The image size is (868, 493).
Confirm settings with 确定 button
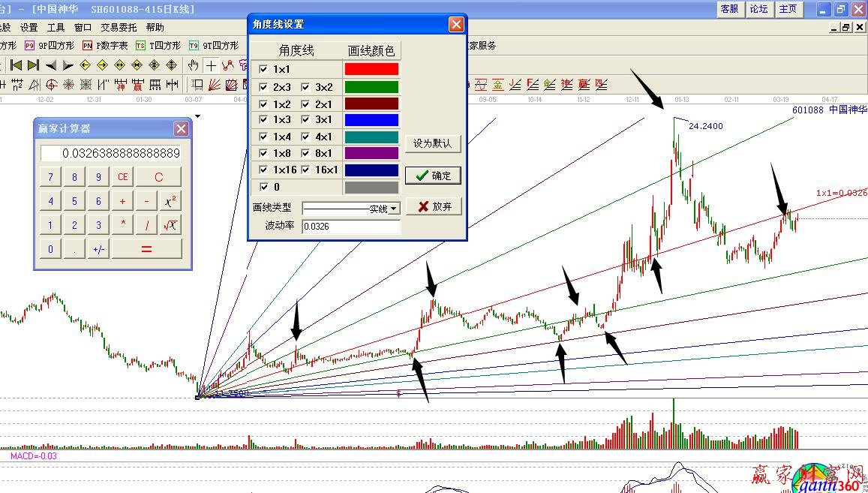[433, 176]
